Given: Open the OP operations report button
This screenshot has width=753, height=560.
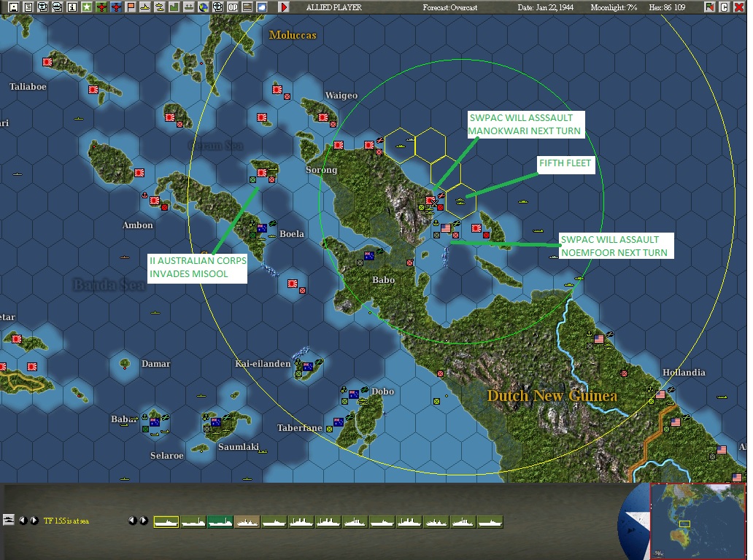Looking at the screenshot, I should [x=232, y=7].
